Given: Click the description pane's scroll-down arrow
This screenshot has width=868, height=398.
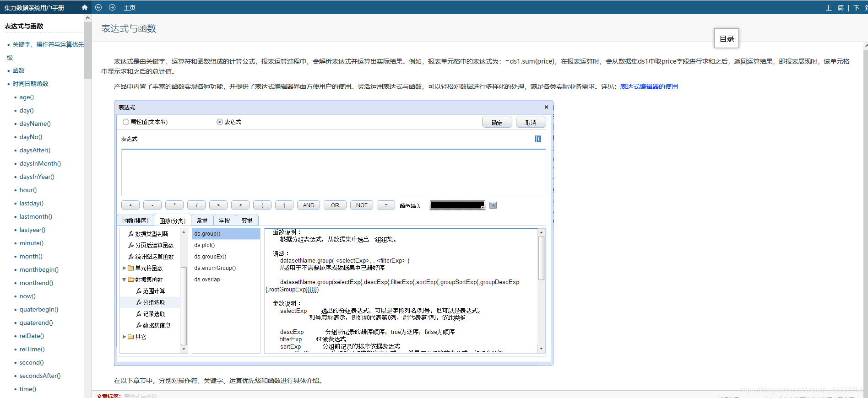Looking at the screenshot, I should coord(541,349).
